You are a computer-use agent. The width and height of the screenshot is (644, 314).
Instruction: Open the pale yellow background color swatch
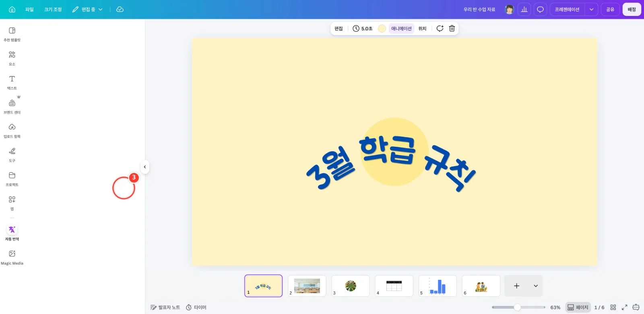382,29
